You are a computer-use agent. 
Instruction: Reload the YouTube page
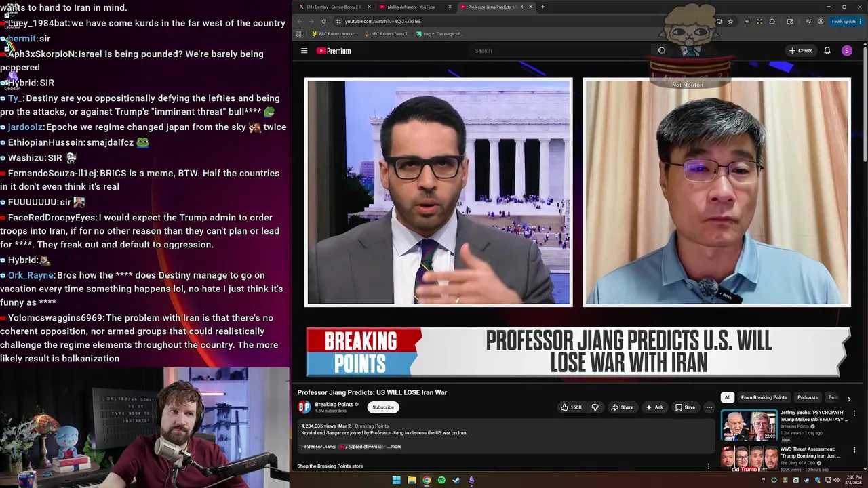(x=323, y=21)
